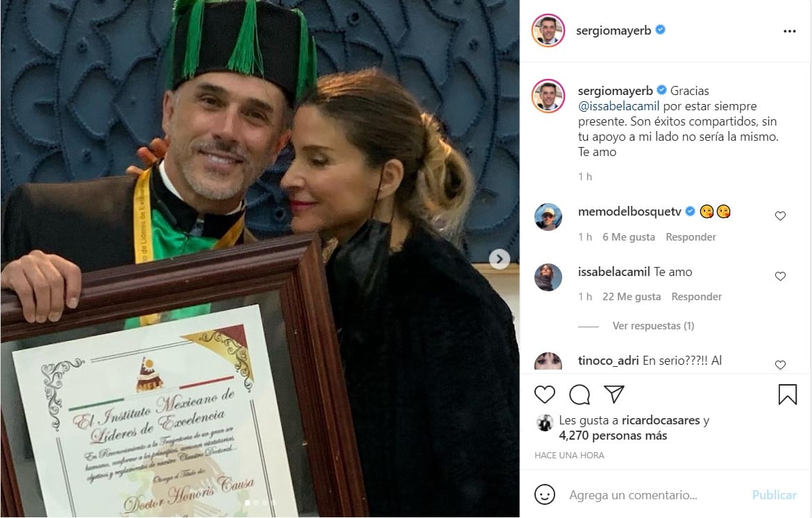Focus the 'Agrega un comentario...' field
Viewport: 812px width, 518px height.
(x=633, y=495)
